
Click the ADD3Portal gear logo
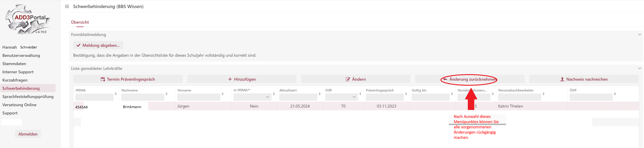(x=28, y=19)
